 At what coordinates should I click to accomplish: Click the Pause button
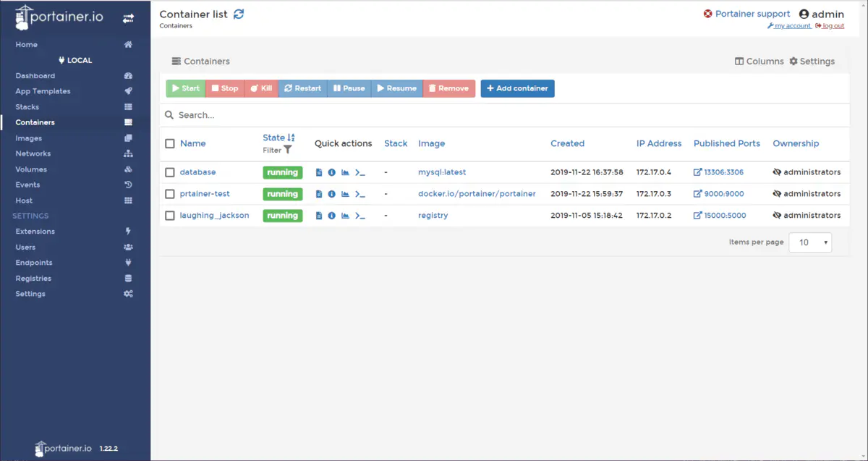click(349, 88)
